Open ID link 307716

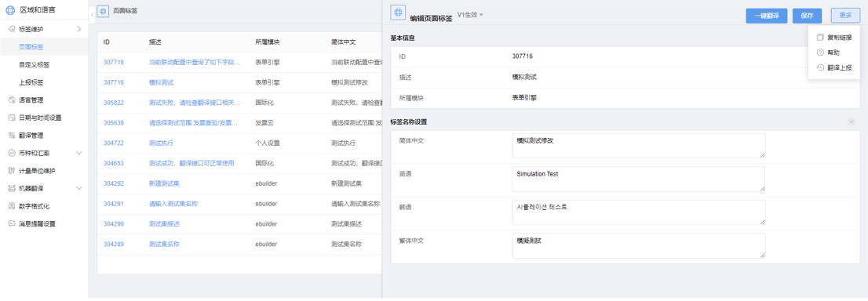(114, 82)
